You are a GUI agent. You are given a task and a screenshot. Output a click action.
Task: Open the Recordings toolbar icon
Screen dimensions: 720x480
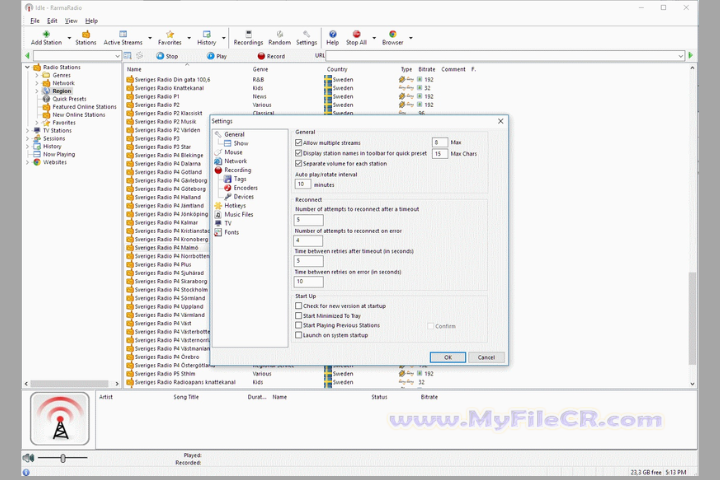(x=248, y=38)
